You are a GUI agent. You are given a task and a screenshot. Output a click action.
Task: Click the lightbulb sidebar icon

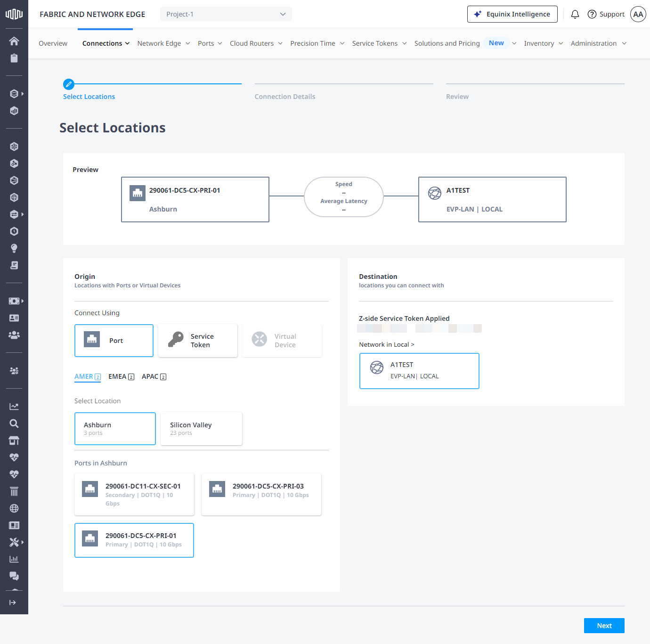(14, 248)
